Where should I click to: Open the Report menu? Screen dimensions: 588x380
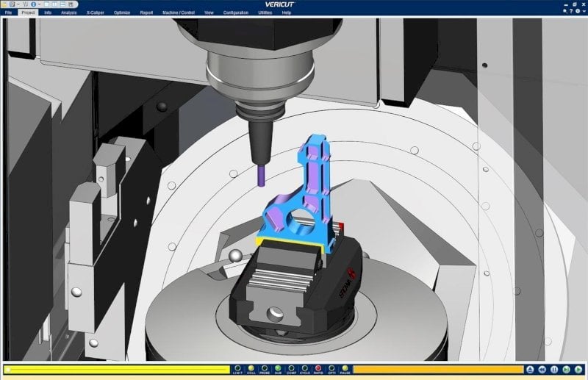coord(146,12)
